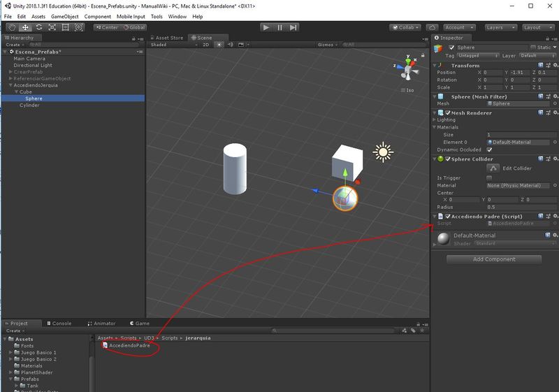Click the Step frame button
This screenshot has width=559, height=392.
(x=293, y=27)
